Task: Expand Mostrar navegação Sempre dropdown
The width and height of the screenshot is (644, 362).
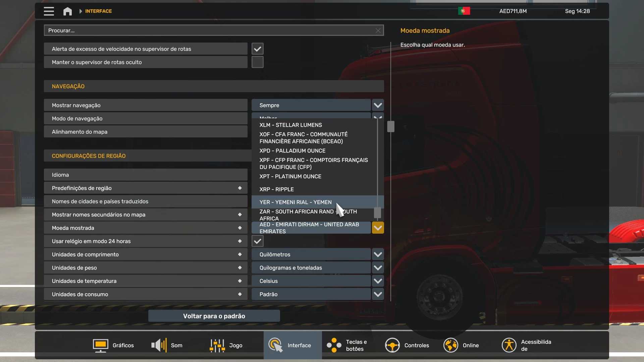Action: coord(378,105)
